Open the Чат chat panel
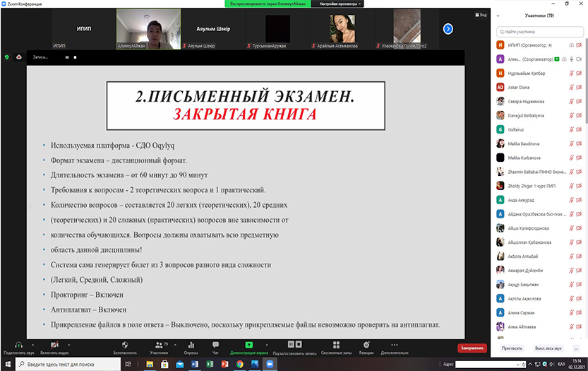This screenshot has width=588, height=371. [215, 344]
